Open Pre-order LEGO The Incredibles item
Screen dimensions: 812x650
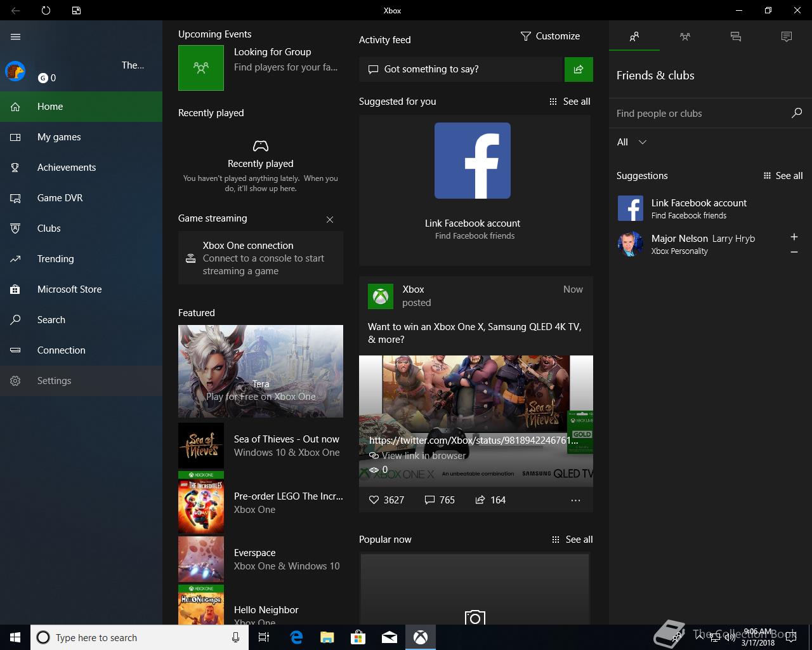[261, 503]
